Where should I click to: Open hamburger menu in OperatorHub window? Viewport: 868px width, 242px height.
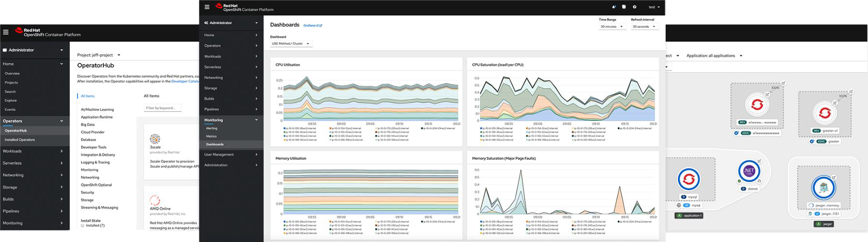click(x=6, y=32)
